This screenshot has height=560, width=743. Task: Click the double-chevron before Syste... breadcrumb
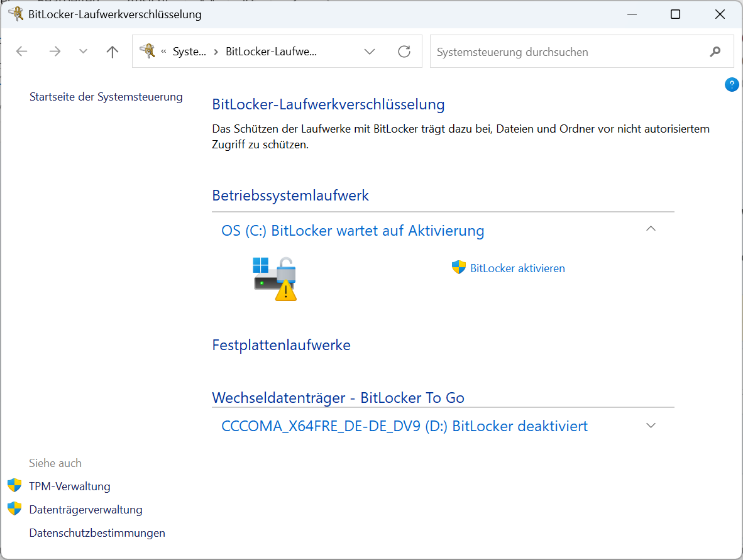coord(163,52)
